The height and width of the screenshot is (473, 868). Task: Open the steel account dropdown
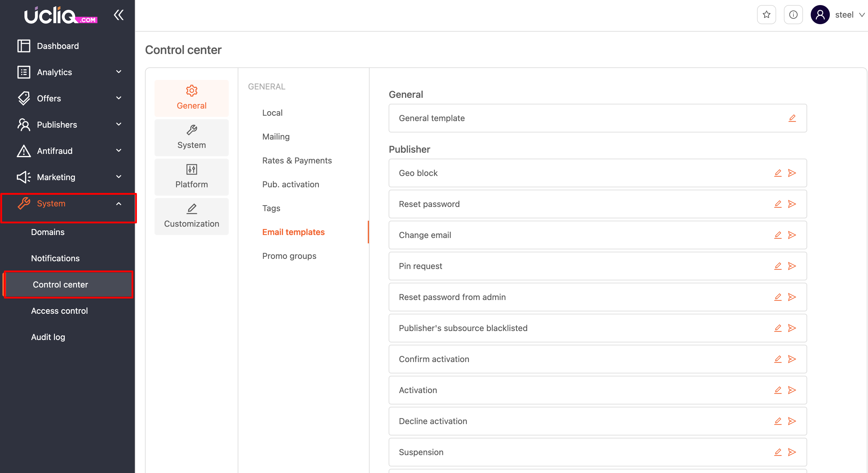click(x=862, y=15)
